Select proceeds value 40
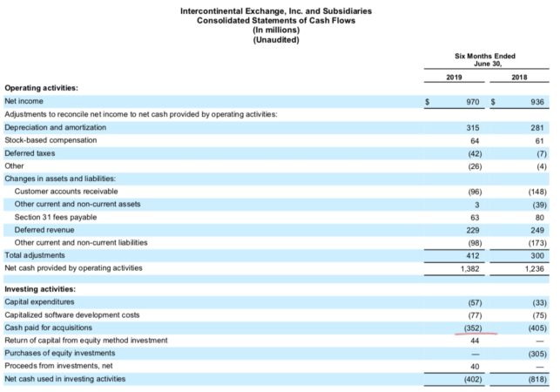Viewport: 560px width, 392px height. click(475, 367)
